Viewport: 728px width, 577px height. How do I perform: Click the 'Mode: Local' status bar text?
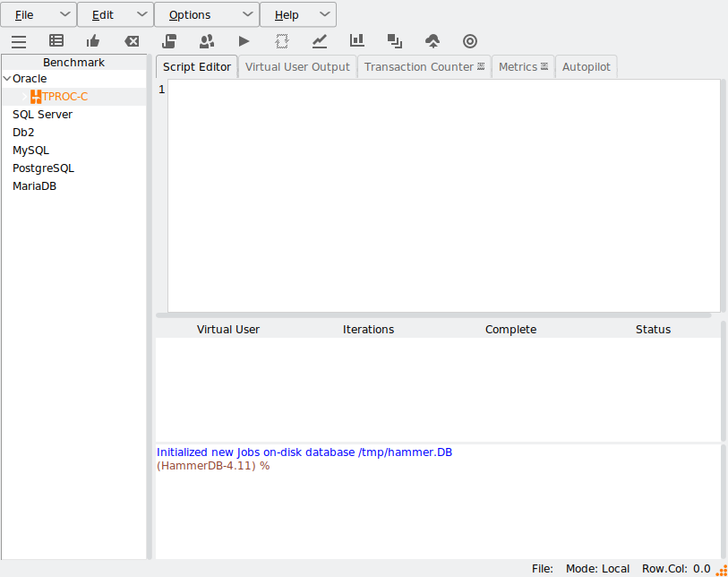[597, 569]
